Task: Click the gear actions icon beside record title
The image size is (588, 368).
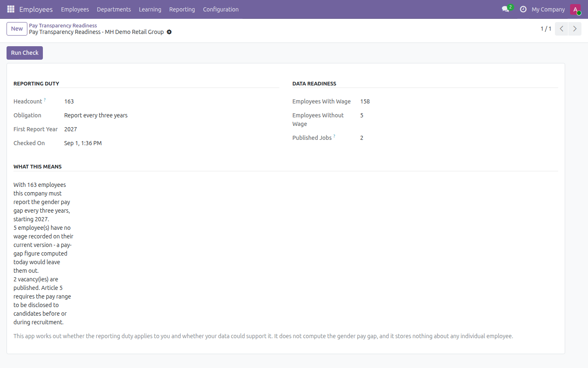Action: click(169, 32)
